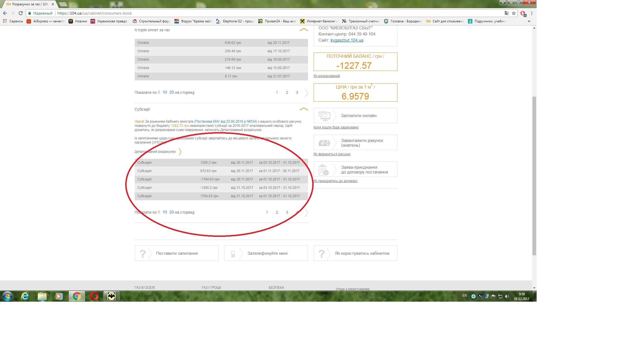The width and height of the screenshot is (644, 362).
Task: Click the Google Translate icon in address bar
Action: [x=506, y=13]
